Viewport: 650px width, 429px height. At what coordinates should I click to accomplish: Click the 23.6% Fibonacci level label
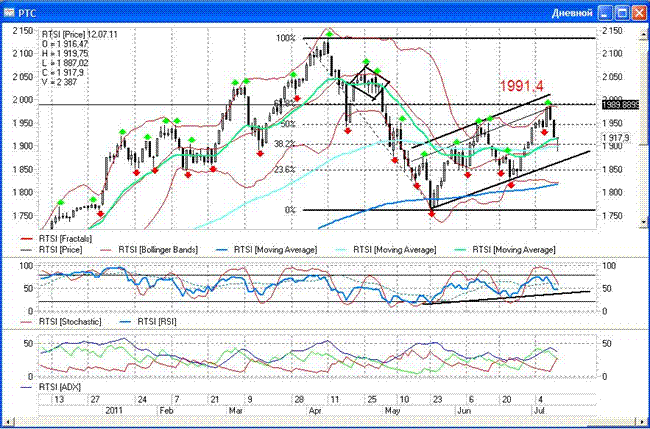(x=284, y=169)
